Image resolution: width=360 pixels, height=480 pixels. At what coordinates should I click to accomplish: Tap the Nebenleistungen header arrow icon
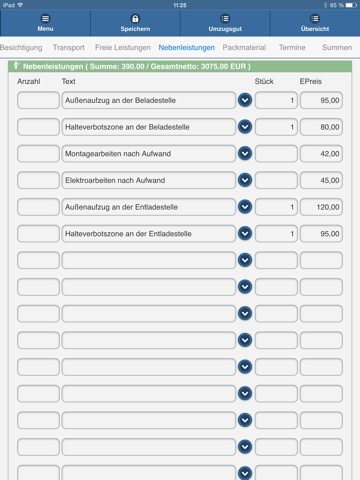coord(16,66)
